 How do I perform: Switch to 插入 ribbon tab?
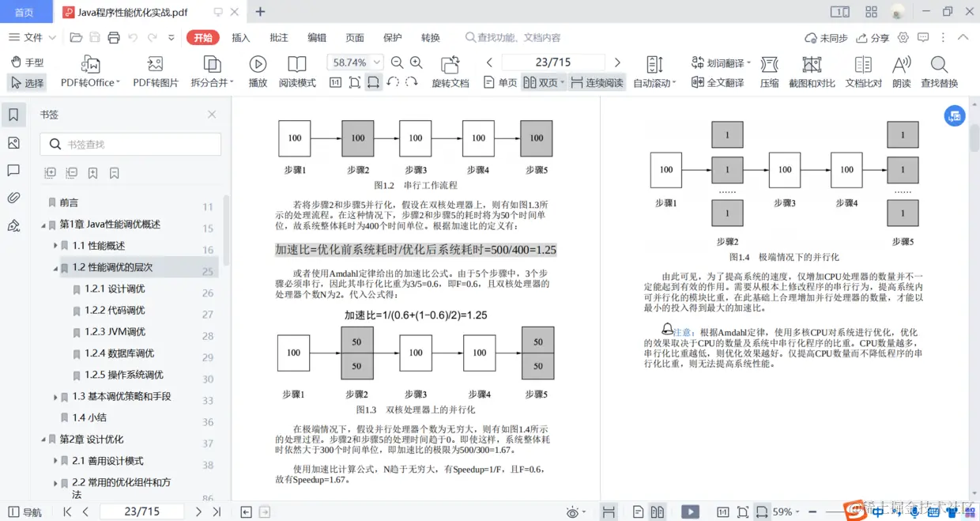241,38
